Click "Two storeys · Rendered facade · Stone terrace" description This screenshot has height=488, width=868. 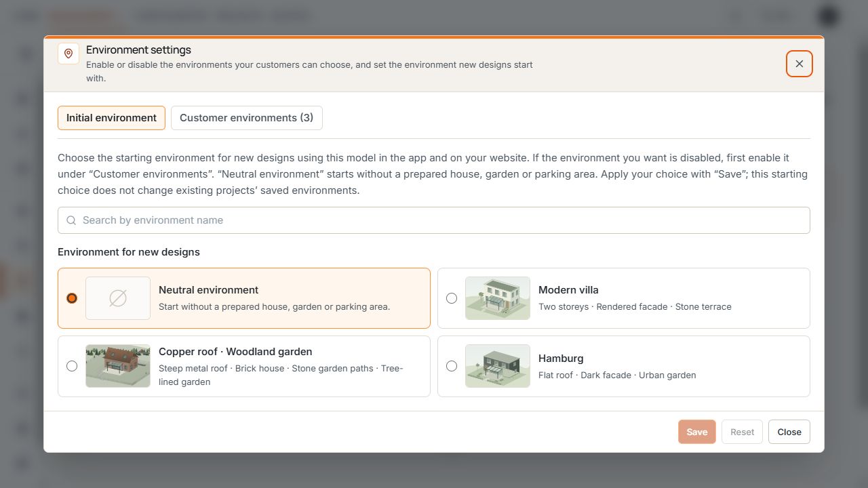point(635,307)
